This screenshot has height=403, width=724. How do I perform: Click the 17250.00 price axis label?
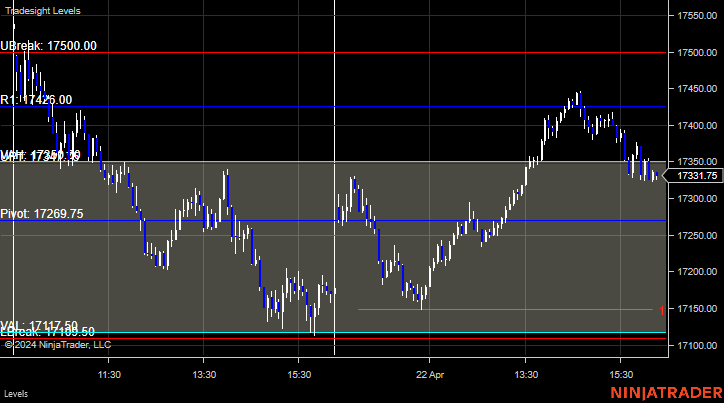click(697, 235)
